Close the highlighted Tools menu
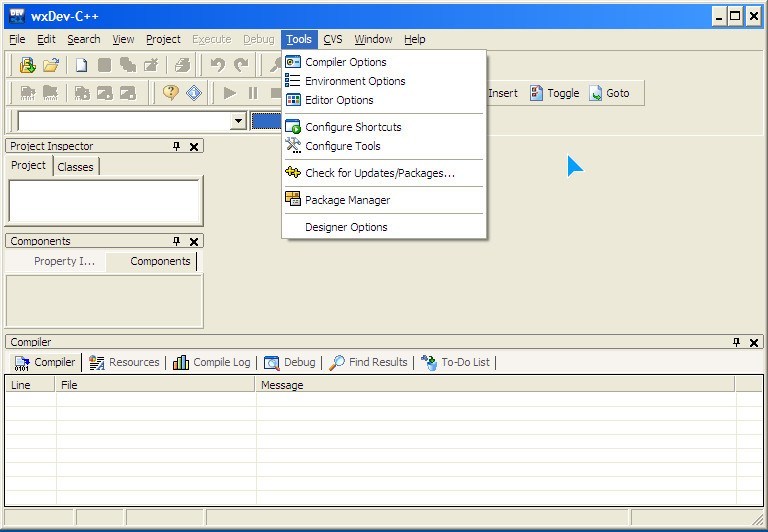Screen dimensions: 768x532 [x=299, y=39]
